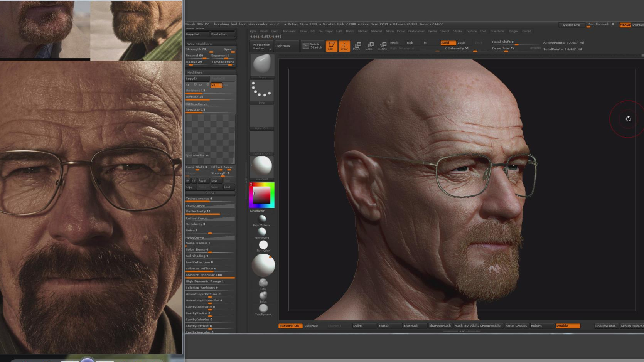Viewport: 644px width, 362px height.
Task: Toggle Zsub mode
Action: click(x=462, y=43)
